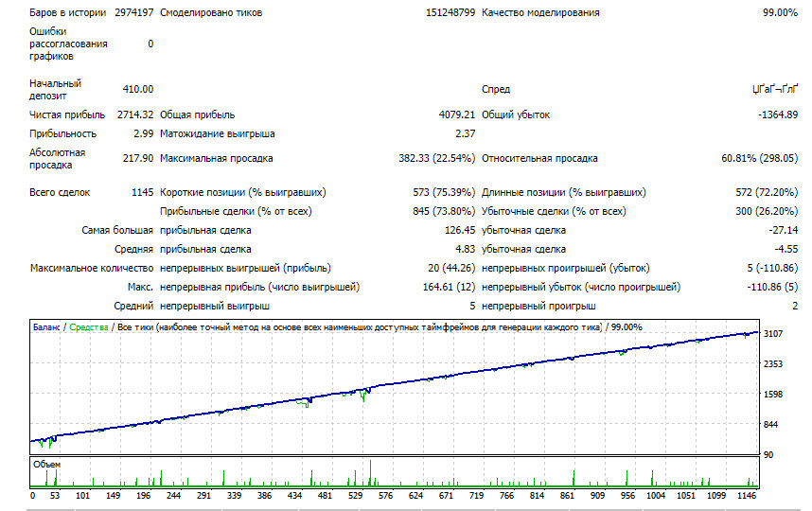Click trade number 766 on the x-axis
This screenshot has height=511, width=812.
point(506,496)
